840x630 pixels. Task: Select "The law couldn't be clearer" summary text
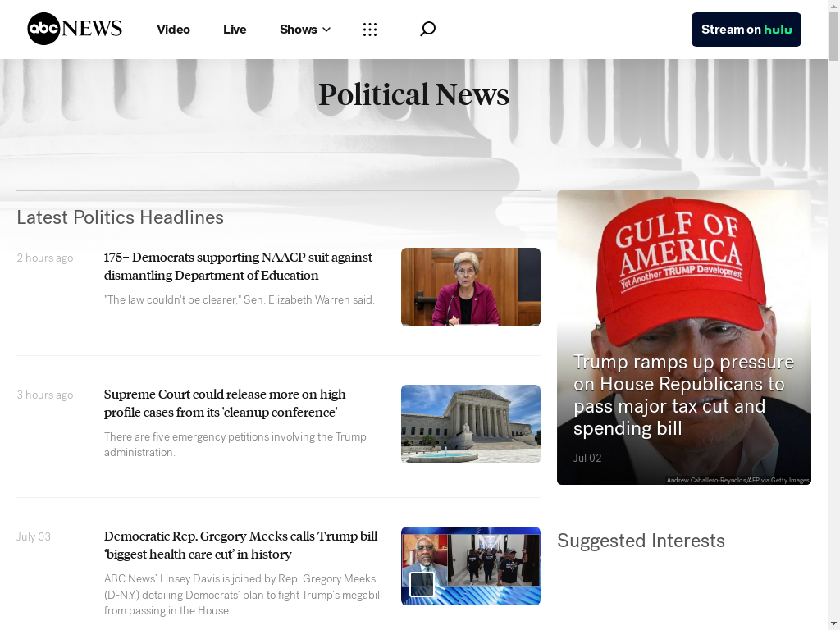[x=239, y=300]
